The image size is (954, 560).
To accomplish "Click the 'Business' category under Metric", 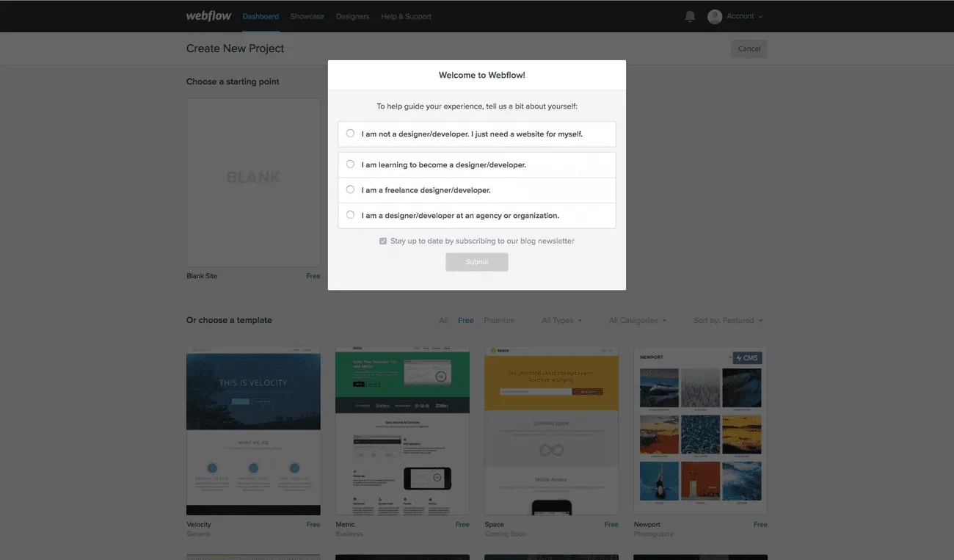I will tap(349, 534).
